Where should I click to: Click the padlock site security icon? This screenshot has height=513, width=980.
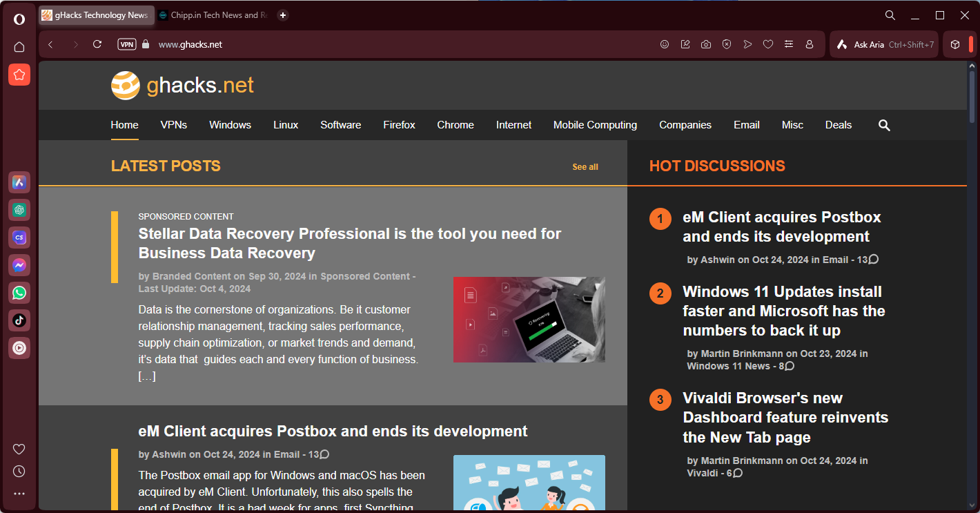(x=145, y=44)
